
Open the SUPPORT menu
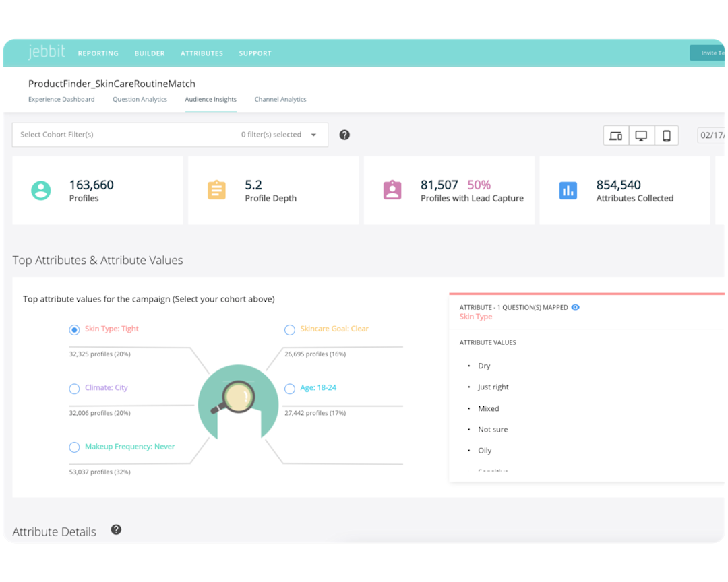[x=255, y=53]
